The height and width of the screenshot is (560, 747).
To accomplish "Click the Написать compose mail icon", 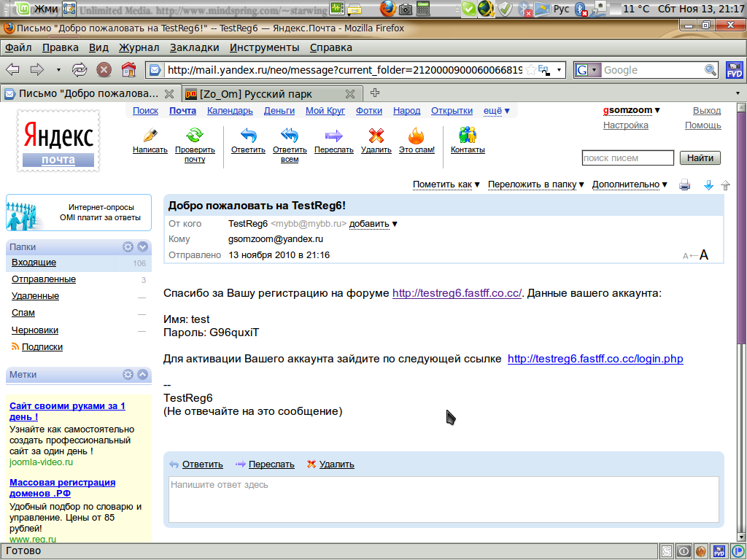I will click(150, 135).
